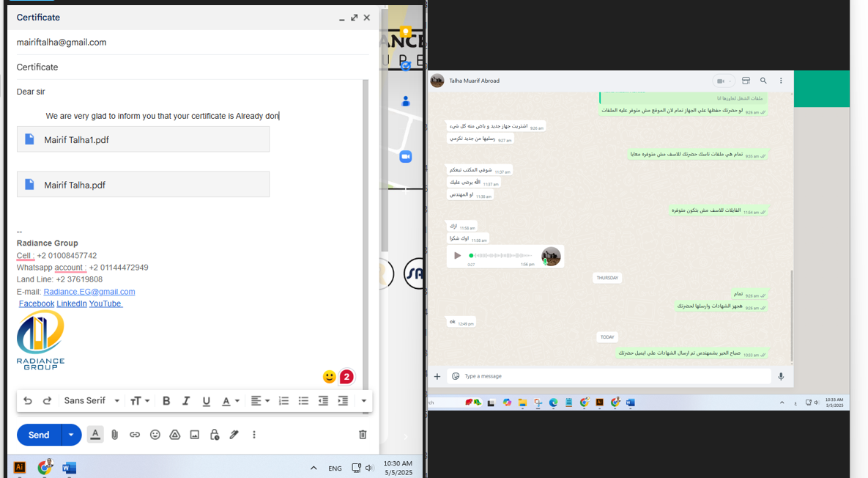Open the Mairif Talha.pdf attachment
Image resolution: width=868 pixels, height=478 pixels.
(144, 185)
